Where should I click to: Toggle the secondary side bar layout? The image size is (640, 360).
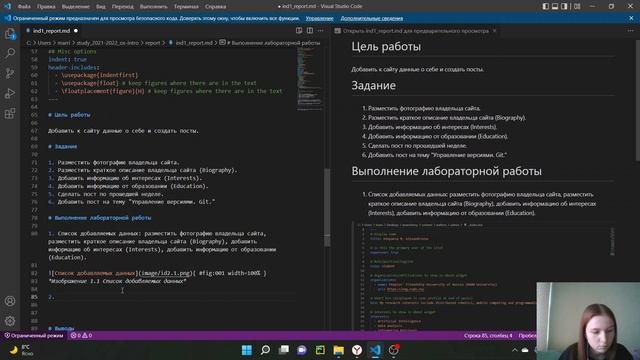[x=564, y=6]
